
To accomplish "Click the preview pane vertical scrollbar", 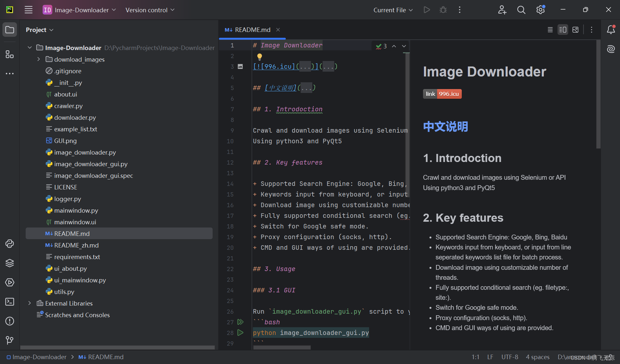I will click(598, 94).
